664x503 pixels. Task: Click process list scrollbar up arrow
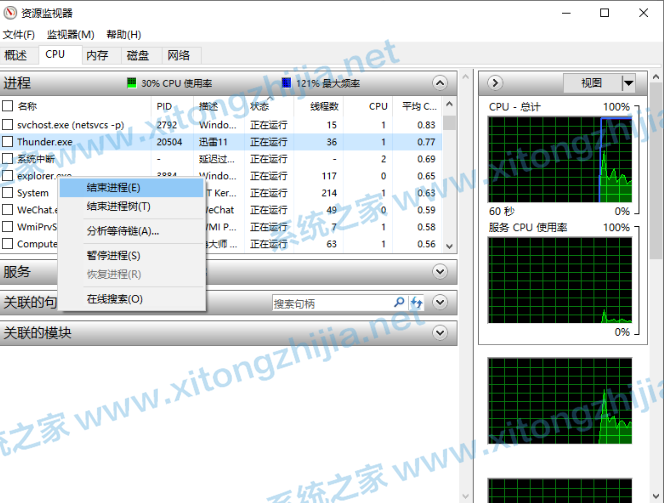coord(450,104)
